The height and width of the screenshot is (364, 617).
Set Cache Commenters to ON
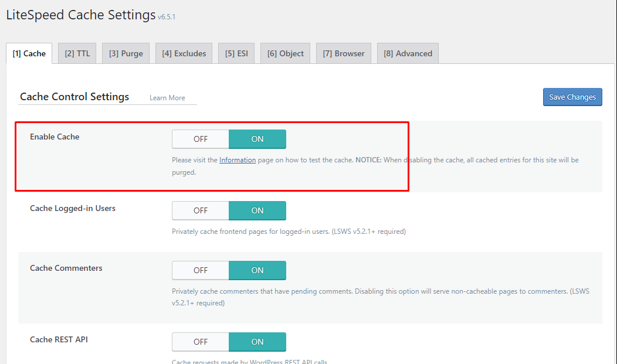pos(257,270)
